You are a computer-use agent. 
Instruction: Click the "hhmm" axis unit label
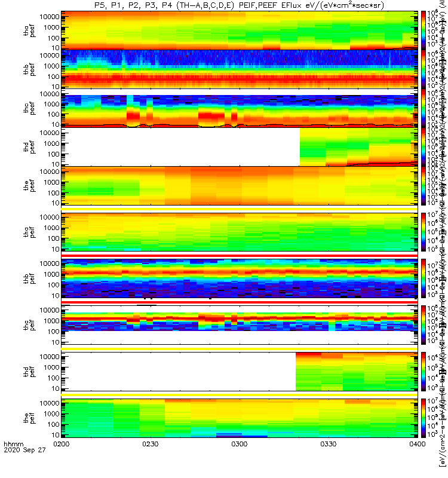[x=13, y=444]
